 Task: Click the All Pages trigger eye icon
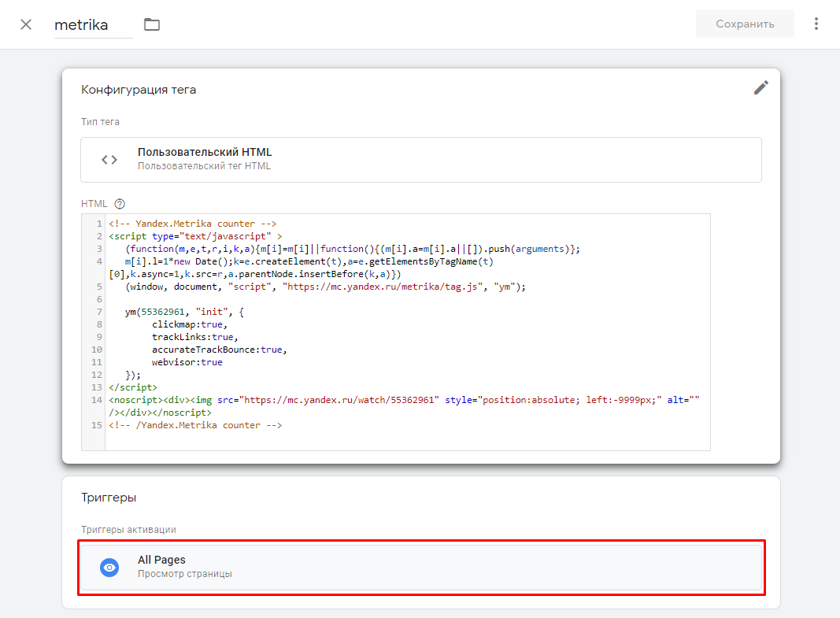coord(110,567)
